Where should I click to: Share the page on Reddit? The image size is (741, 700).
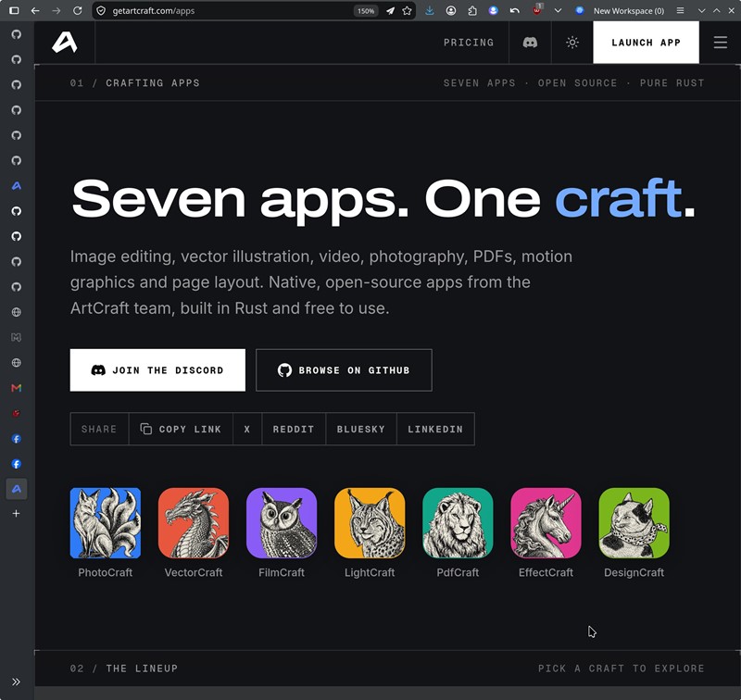(294, 429)
